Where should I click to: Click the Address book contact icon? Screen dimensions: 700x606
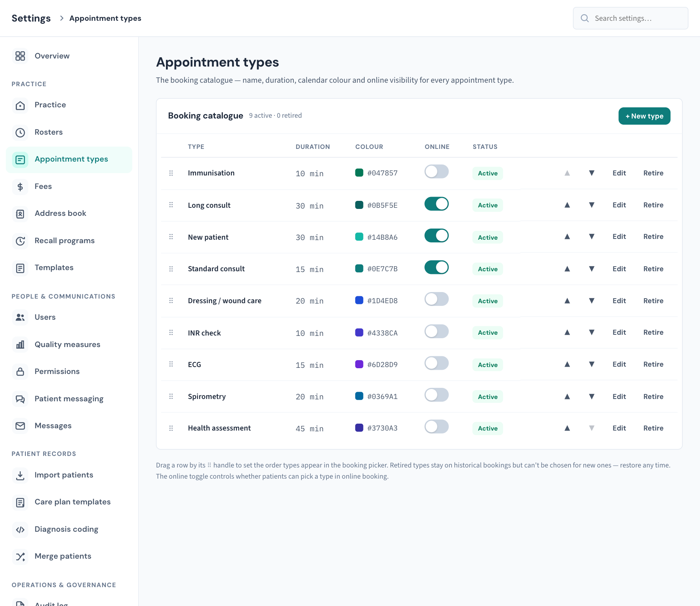pos(20,214)
